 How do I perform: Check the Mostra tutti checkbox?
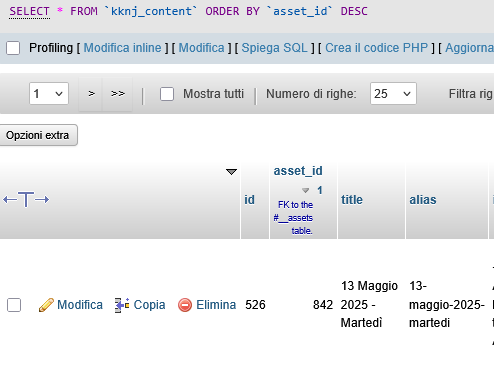pos(167,94)
